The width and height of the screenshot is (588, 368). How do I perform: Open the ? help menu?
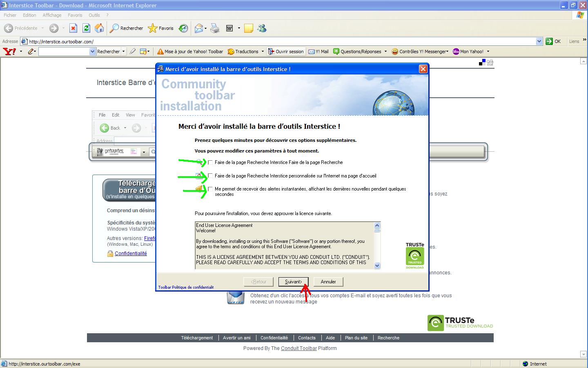click(107, 15)
